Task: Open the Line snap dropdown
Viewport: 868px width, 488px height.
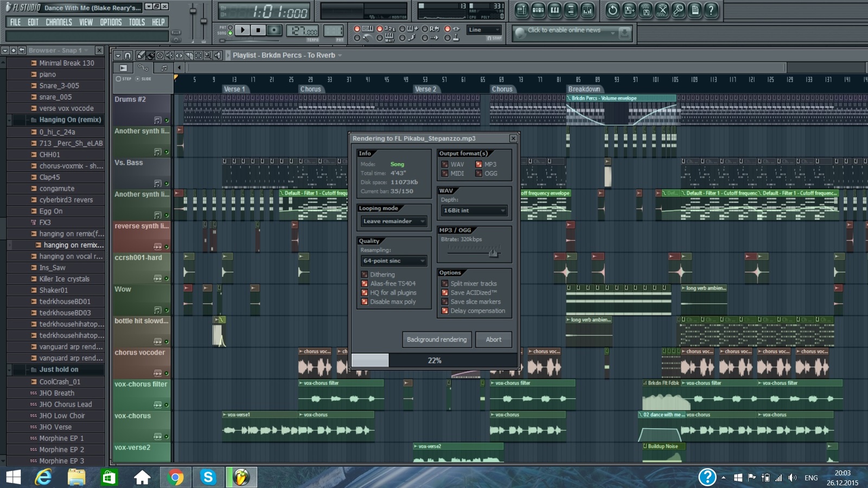Action: point(484,30)
